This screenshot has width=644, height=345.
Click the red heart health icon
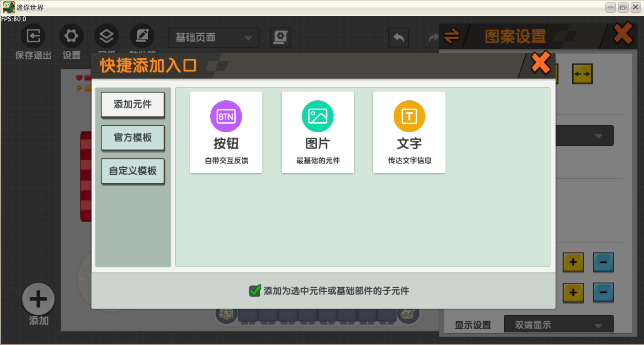(x=79, y=78)
